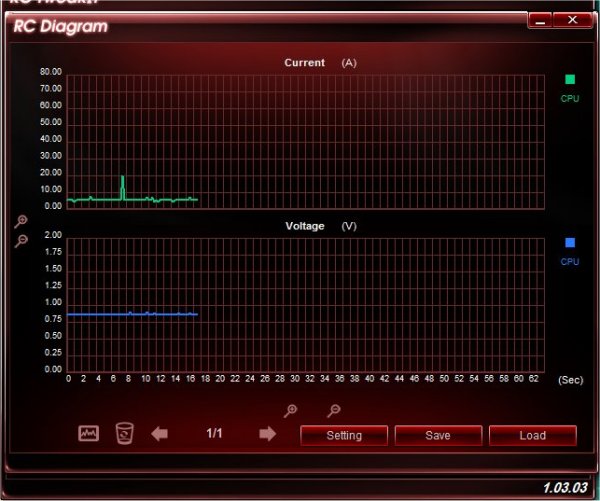Screen dimensions: 600x501
Task: Click the waveform record graph icon
Action: [88, 434]
